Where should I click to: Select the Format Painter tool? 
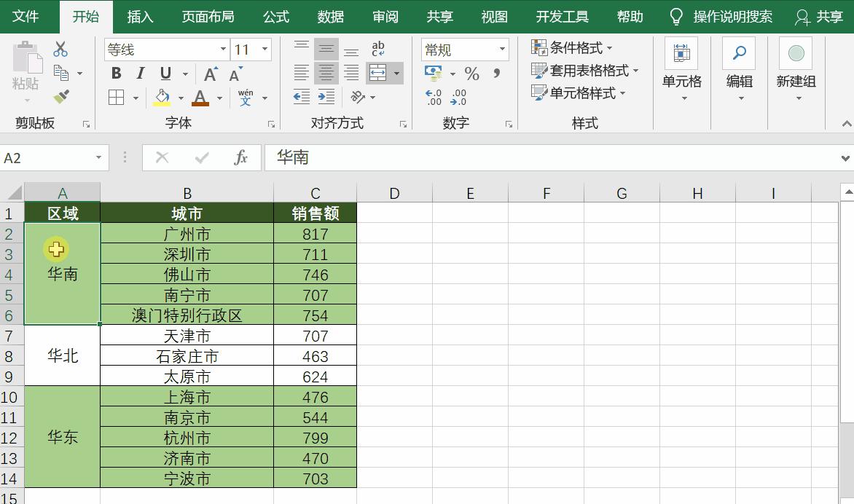[62, 97]
